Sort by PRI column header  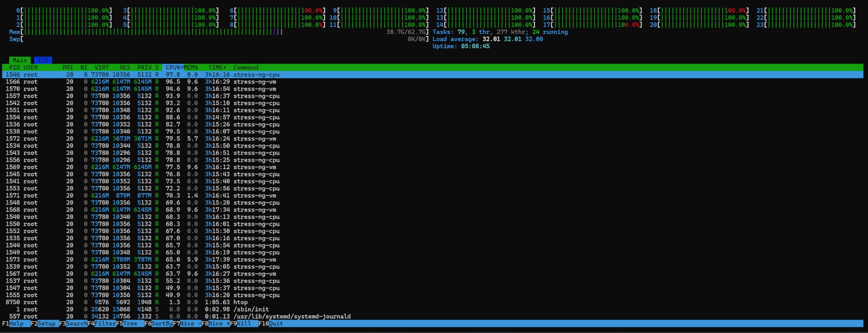68,68
